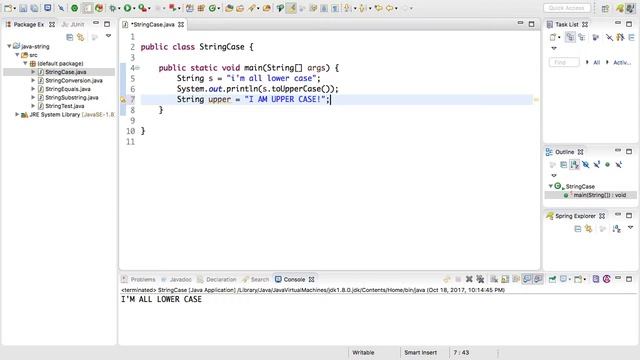This screenshot has width=640, height=360.
Task: Switch to the JUnit tab
Action: [x=73, y=24]
